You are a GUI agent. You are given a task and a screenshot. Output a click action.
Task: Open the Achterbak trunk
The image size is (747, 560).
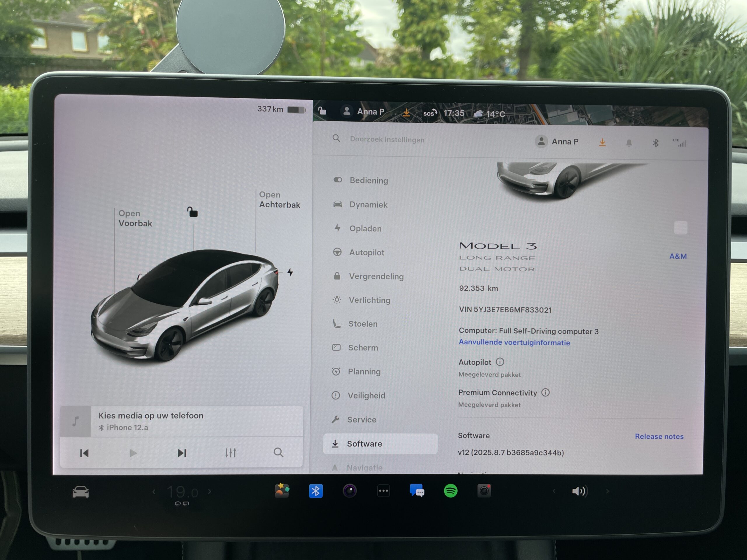[x=280, y=200]
